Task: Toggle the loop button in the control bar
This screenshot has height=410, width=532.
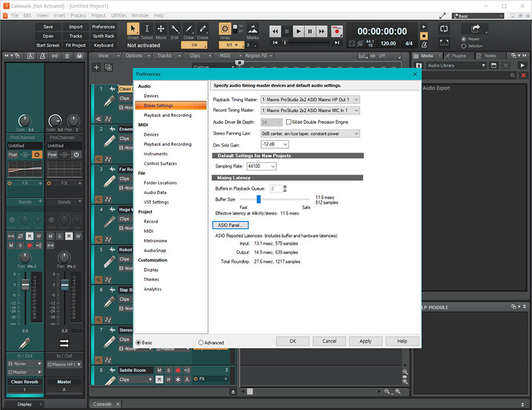Action: pyautogui.click(x=444, y=28)
